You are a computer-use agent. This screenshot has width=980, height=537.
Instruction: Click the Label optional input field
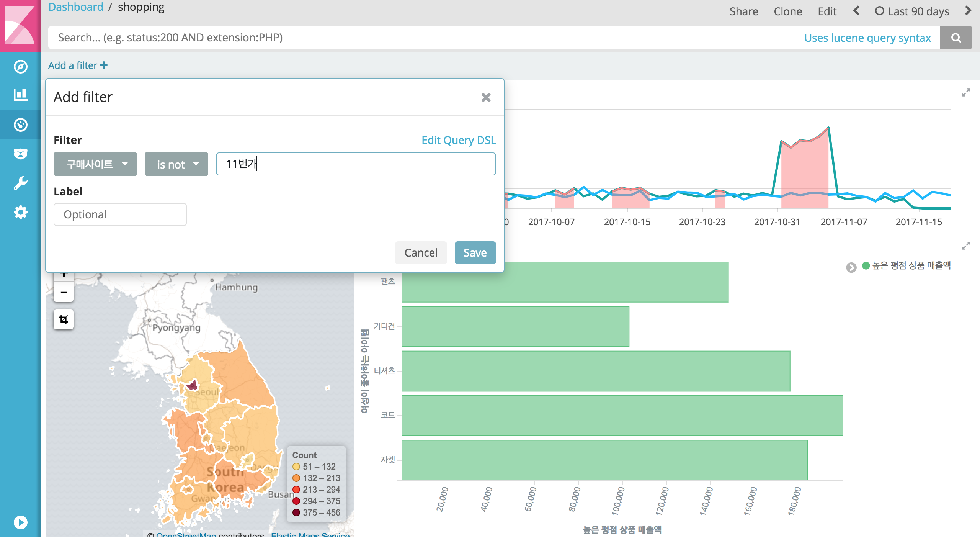[120, 214]
